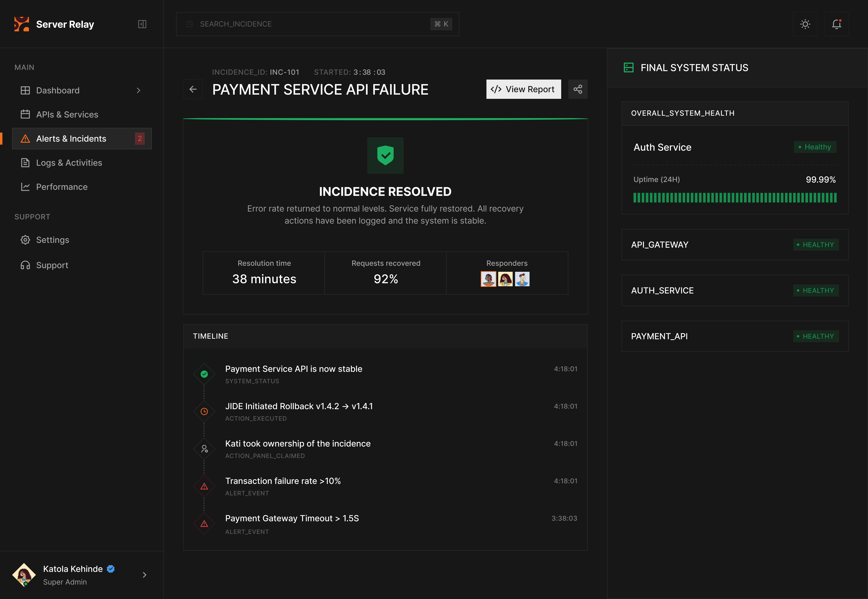This screenshot has height=599, width=868.
Task: Click the Final System Status panel icon
Action: coord(628,67)
